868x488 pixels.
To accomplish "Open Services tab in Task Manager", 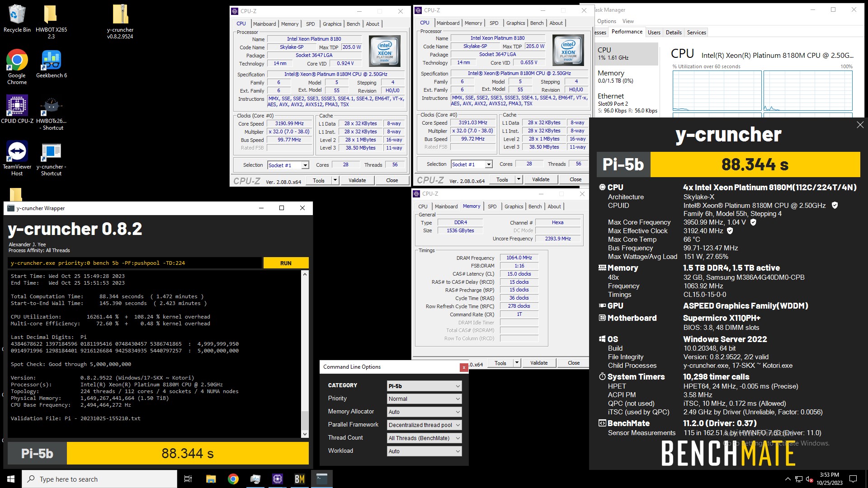I will pyautogui.click(x=696, y=33).
